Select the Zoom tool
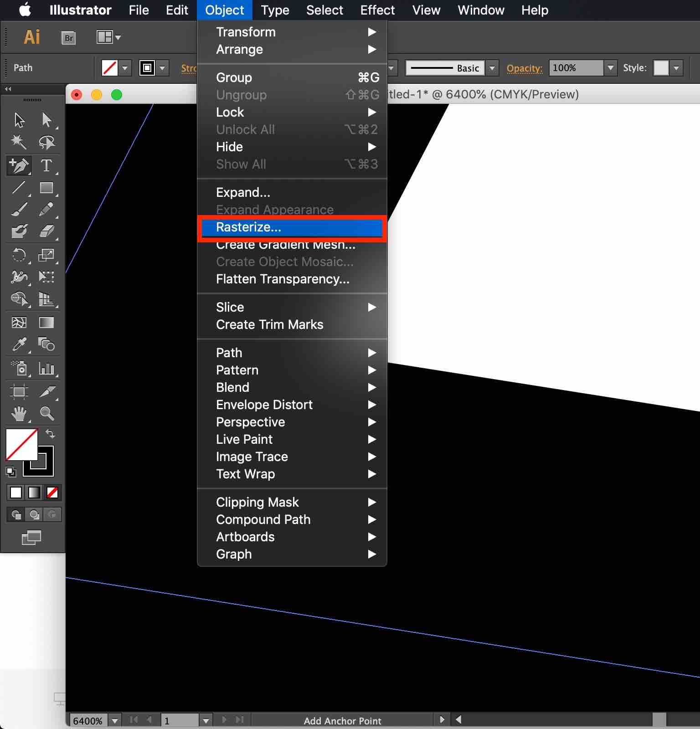The image size is (700, 729). tap(46, 414)
